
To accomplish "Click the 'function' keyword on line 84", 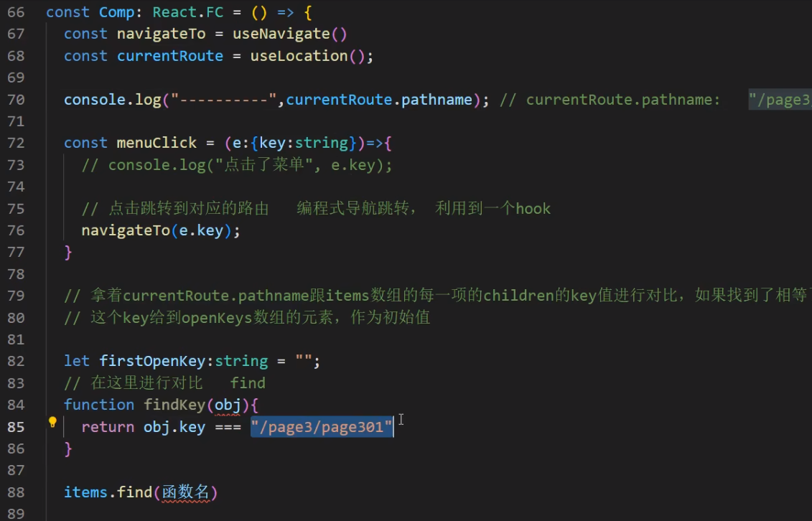I will pos(98,404).
